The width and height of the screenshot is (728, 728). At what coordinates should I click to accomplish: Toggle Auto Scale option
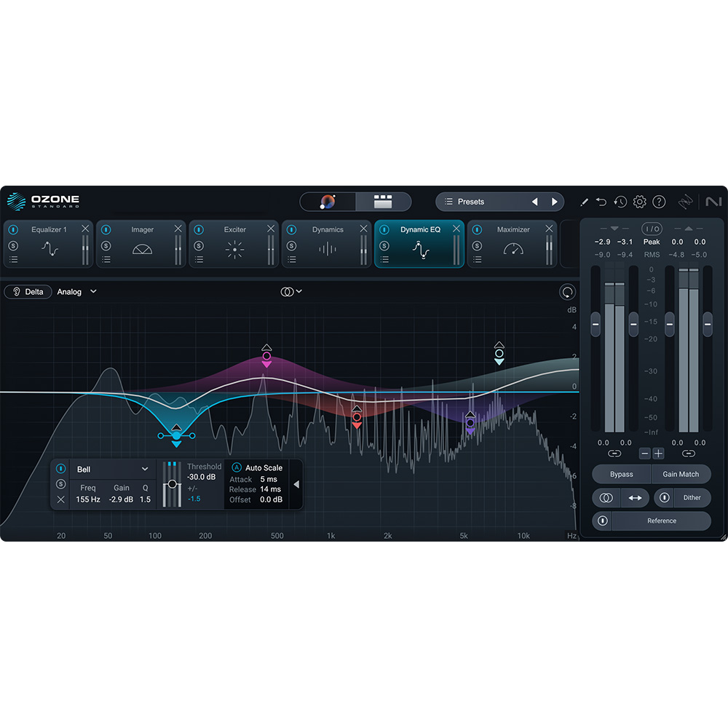coord(237,467)
